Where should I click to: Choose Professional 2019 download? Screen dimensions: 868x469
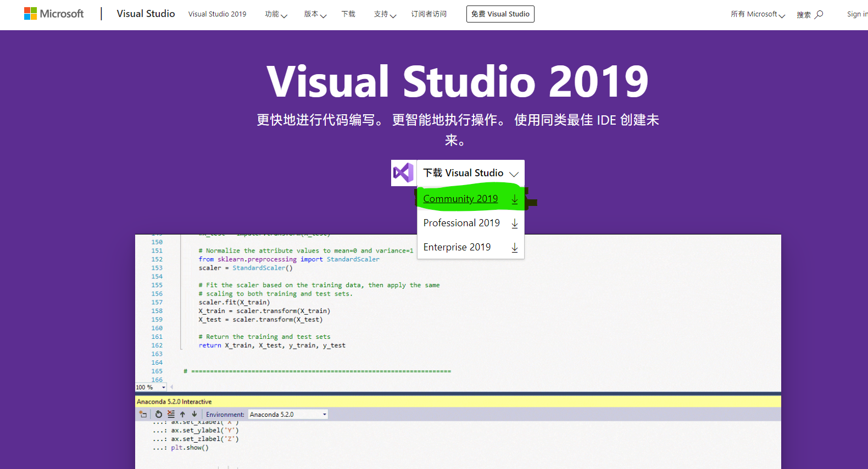(x=471, y=223)
